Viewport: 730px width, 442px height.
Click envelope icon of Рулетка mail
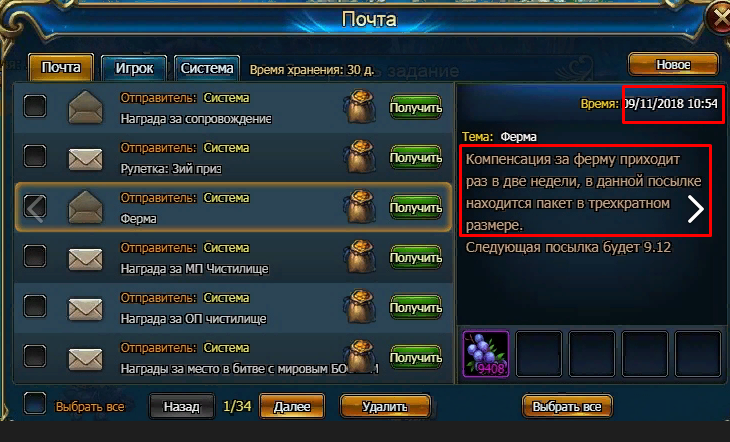click(85, 159)
